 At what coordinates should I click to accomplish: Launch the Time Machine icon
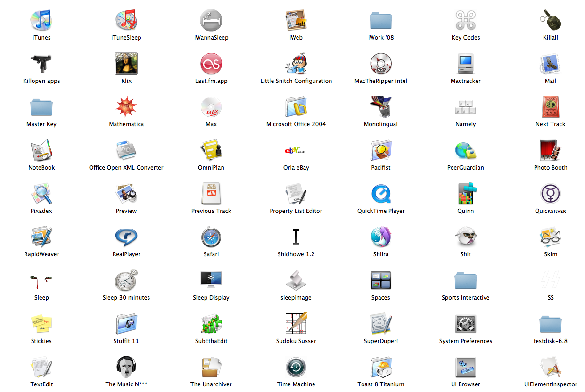(296, 367)
